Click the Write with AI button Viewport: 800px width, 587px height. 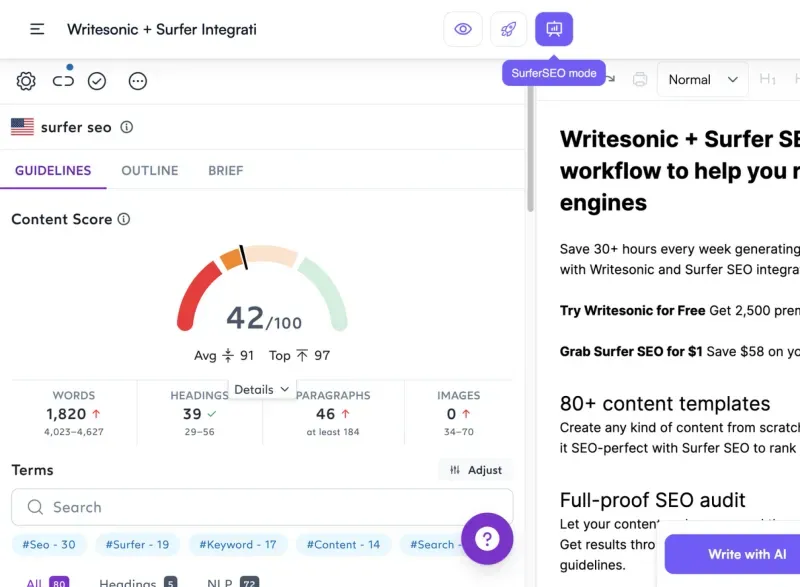733,554
